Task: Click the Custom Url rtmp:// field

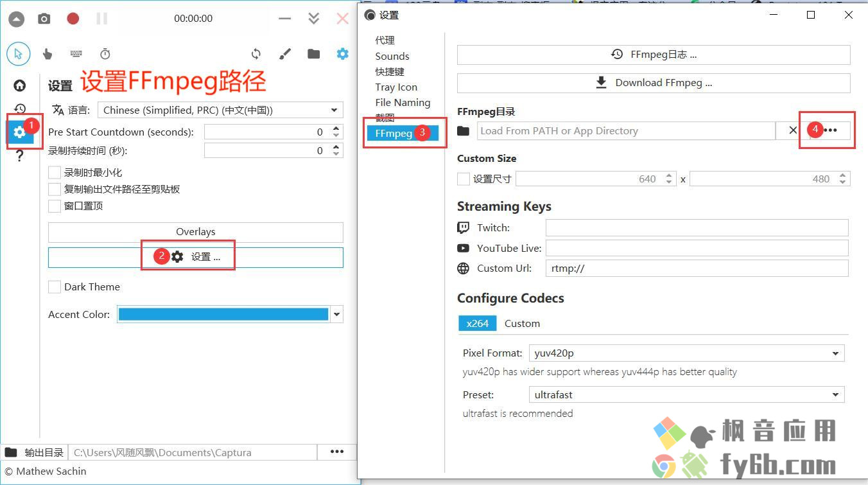Action: pyautogui.click(x=697, y=269)
